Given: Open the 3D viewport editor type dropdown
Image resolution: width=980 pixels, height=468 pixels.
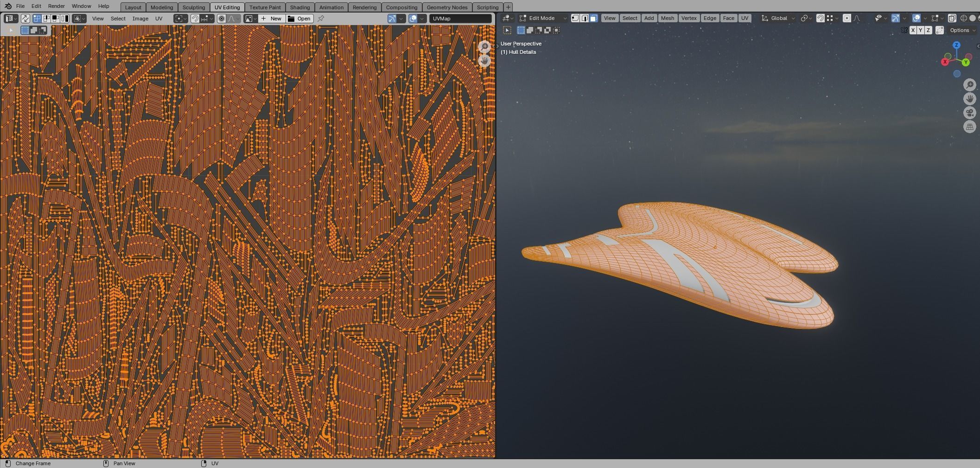Looking at the screenshot, I should coord(508,18).
